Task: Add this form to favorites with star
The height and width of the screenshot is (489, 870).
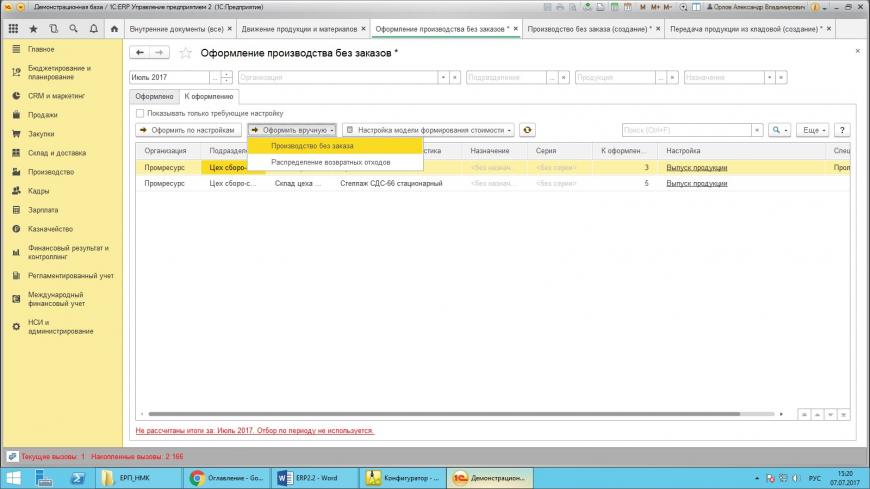Action: point(185,53)
